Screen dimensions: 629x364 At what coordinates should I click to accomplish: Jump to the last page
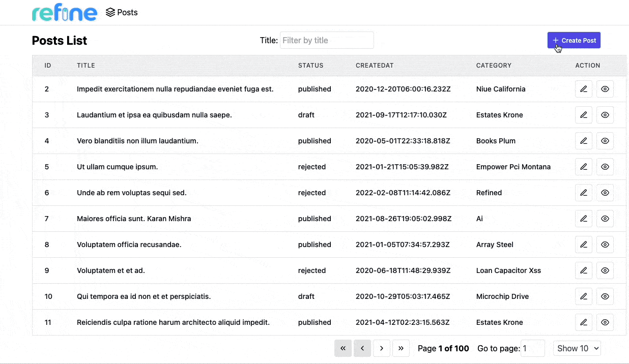401,348
